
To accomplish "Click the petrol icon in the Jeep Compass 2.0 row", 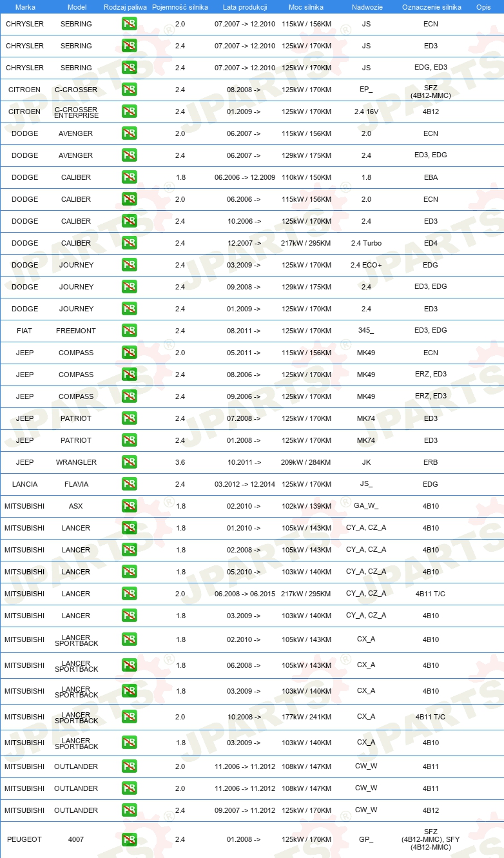I will [x=130, y=353].
